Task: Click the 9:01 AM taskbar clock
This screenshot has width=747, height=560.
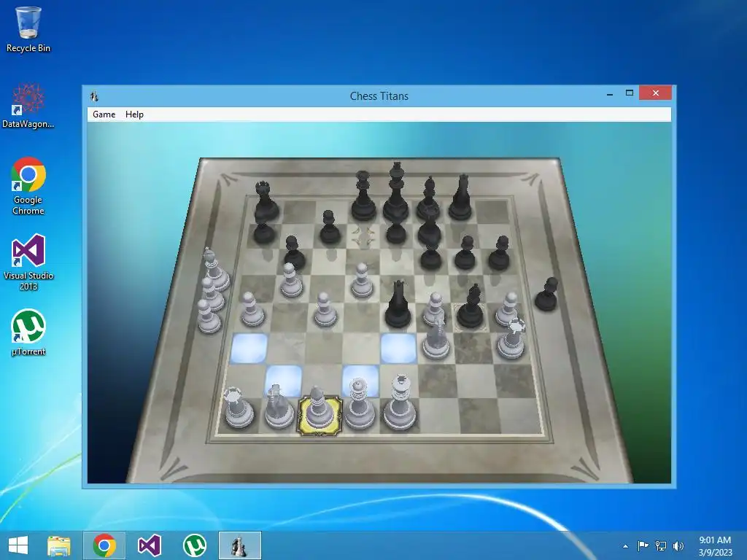Action: coord(715,540)
